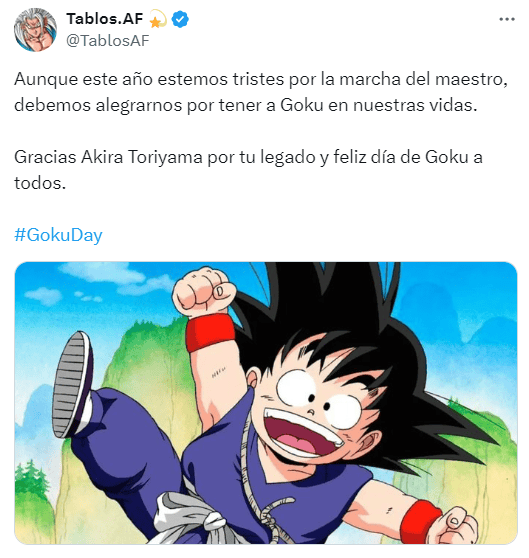The height and width of the screenshot is (558, 529).
Task: Click the blue verified checkmark badge
Action: [180, 19]
